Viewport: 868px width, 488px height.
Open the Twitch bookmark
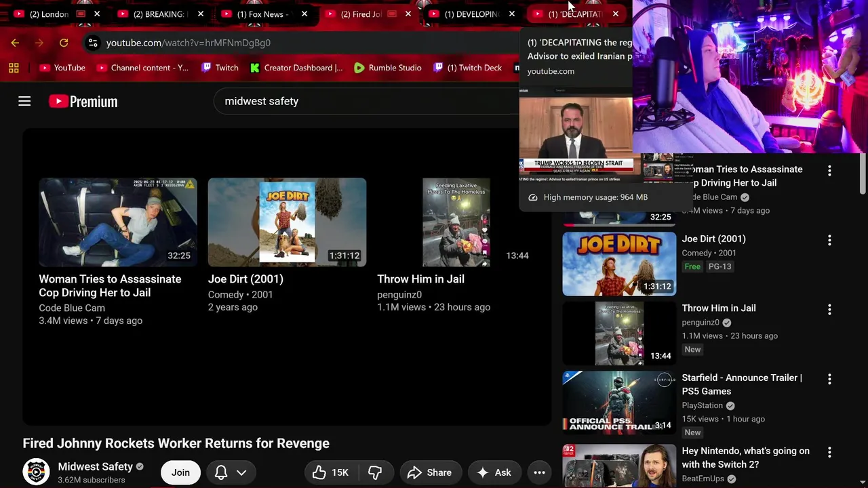(x=220, y=68)
